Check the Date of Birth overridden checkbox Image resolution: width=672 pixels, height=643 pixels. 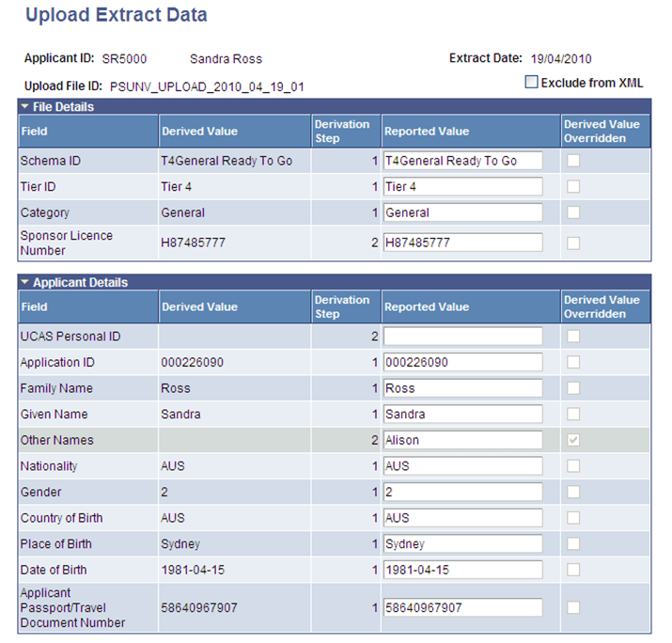(x=573, y=570)
